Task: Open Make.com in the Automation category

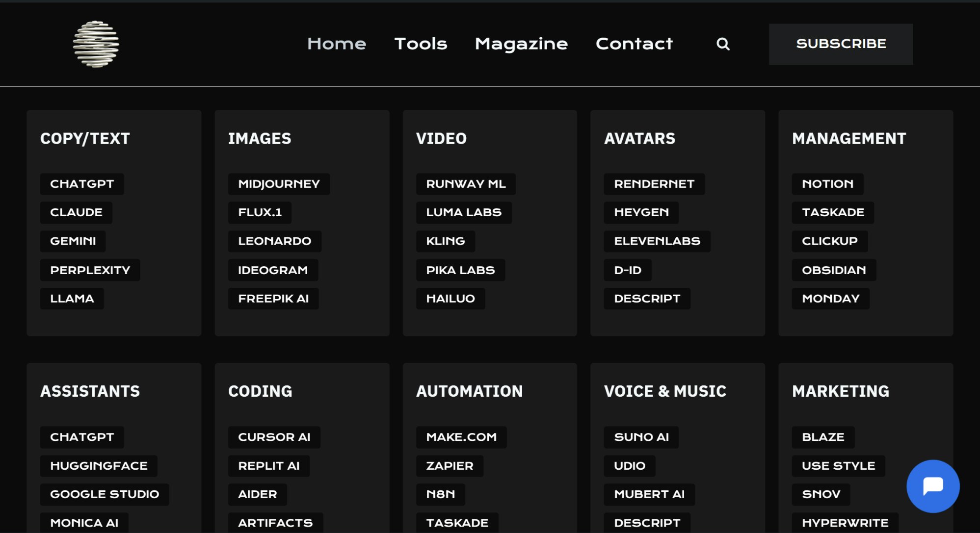Action: click(461, 437)
